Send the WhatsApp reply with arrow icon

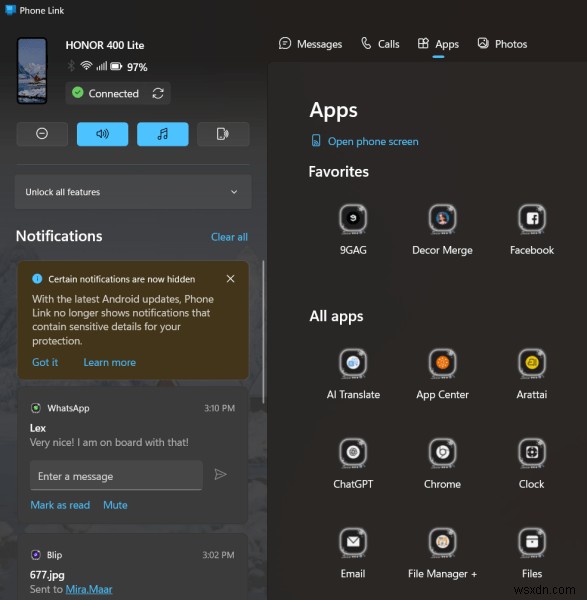[220, 474]
